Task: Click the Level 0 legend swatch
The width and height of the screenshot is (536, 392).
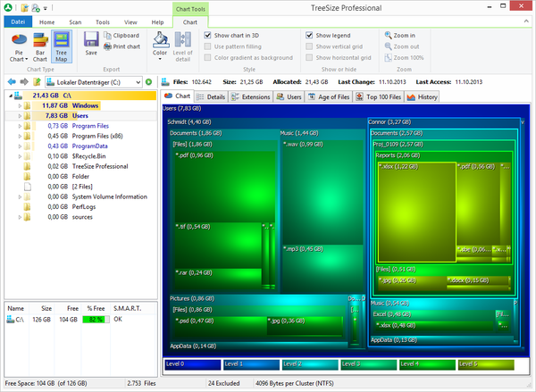Action: [x=192, y=364]
